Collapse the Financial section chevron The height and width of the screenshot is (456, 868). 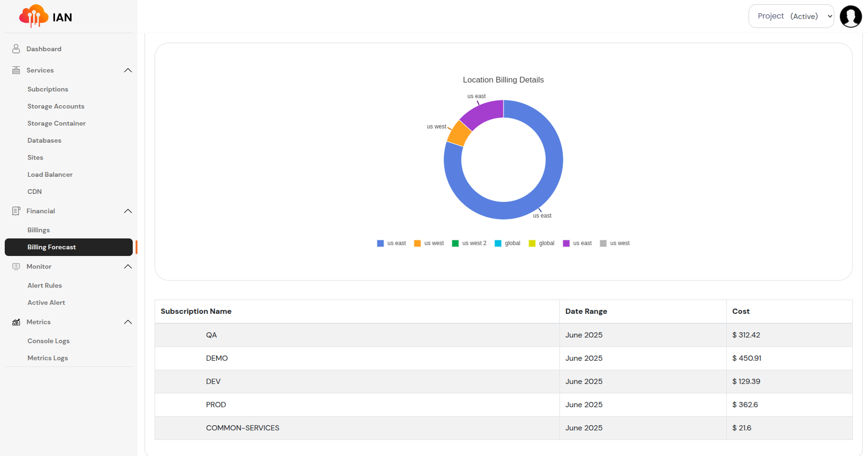(x=128, y=210)
